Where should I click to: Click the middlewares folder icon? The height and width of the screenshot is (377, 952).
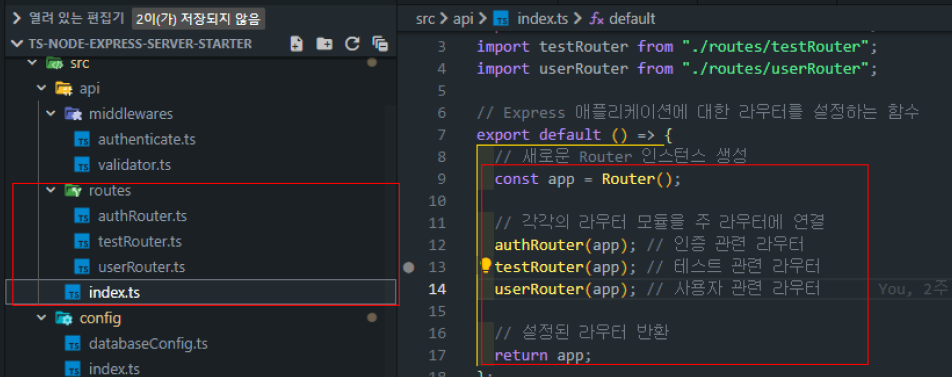click(72, 114)
